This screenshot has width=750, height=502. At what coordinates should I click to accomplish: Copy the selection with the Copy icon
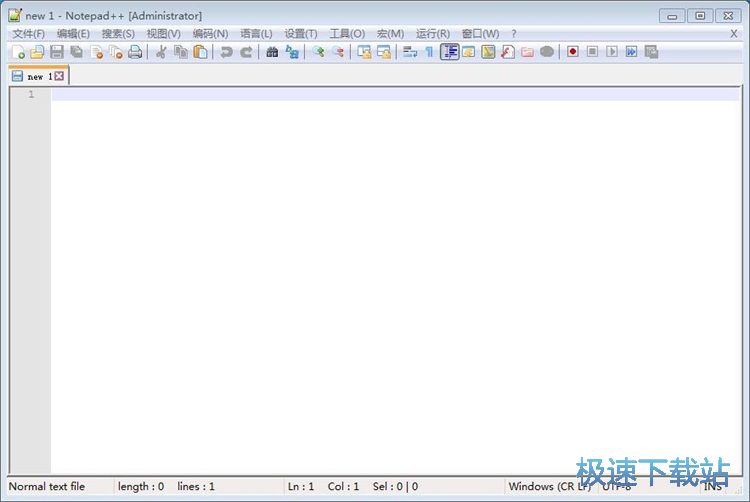click(x=181, y=52)
